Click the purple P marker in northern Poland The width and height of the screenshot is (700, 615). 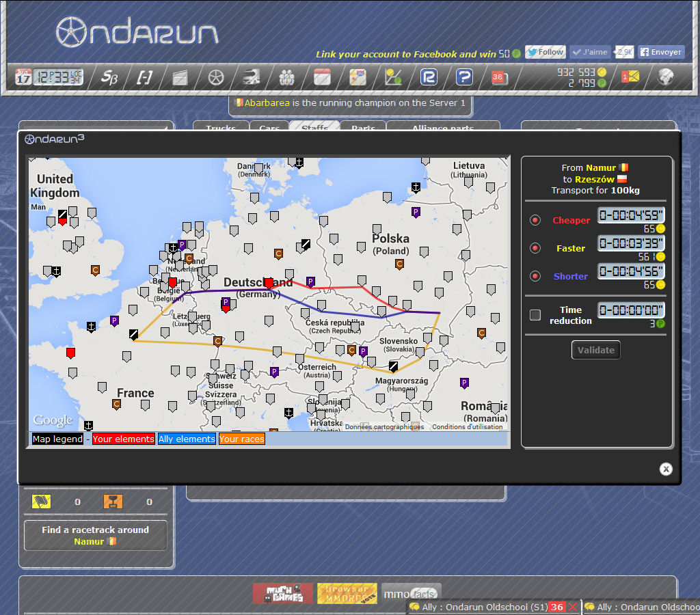(x=416, y=213)
